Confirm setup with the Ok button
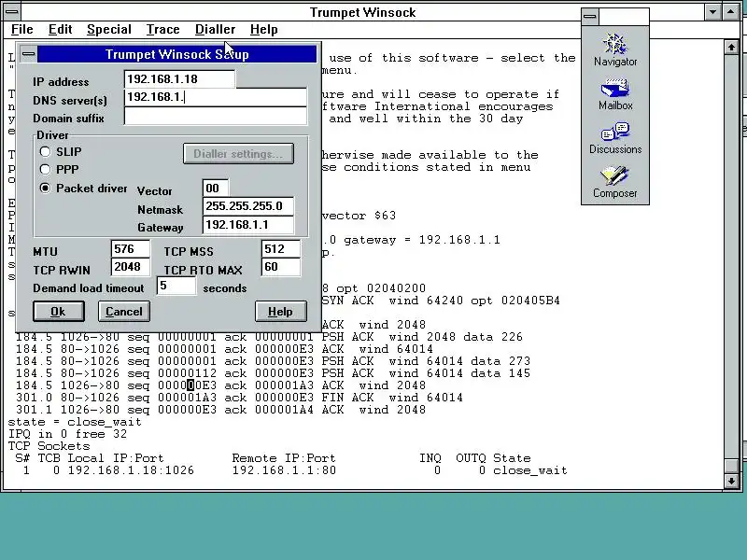The width and height of the screenshot is (747, 560). click(59, 312)
